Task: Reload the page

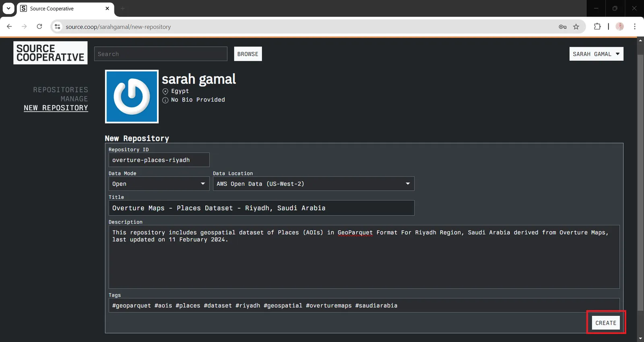Action: [39, 27]
